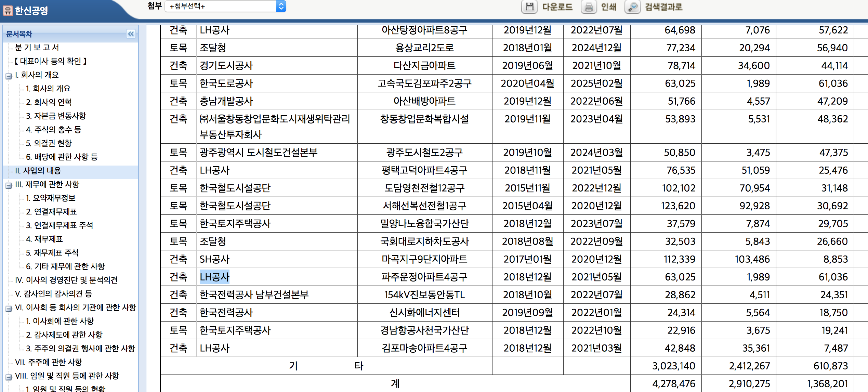Open 3. 자본금 변동사항
868x392 pixels.
pyautogui.click(x=56, y=116)
